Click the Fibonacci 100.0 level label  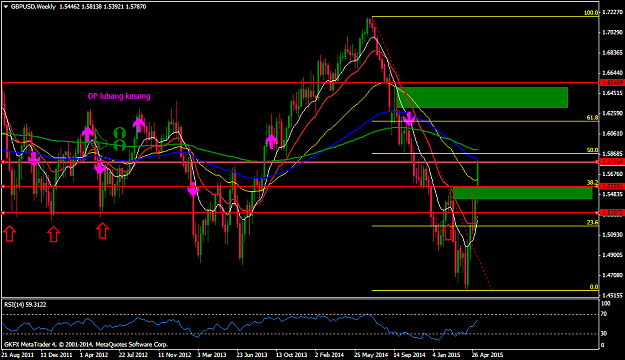point(591,13)
